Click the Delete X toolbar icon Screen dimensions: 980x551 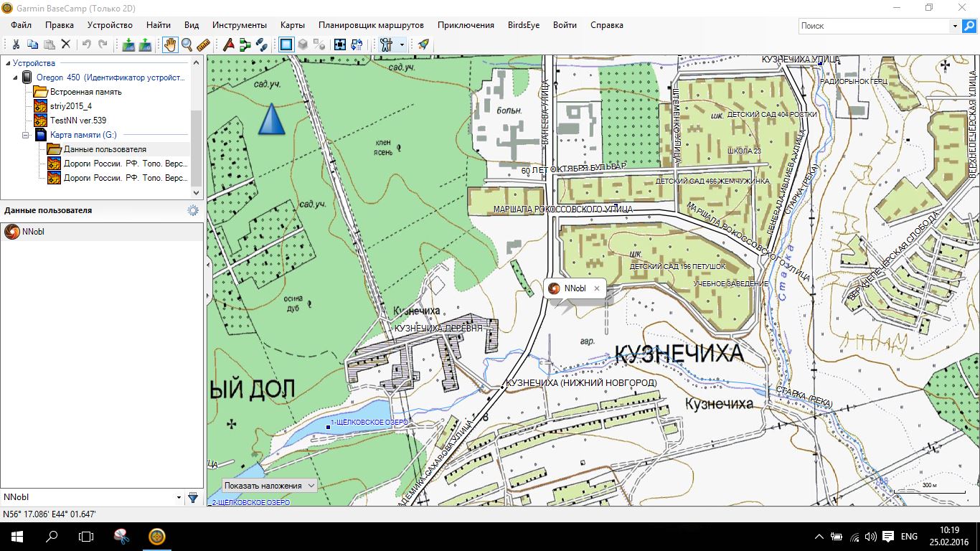coord(66,44)
